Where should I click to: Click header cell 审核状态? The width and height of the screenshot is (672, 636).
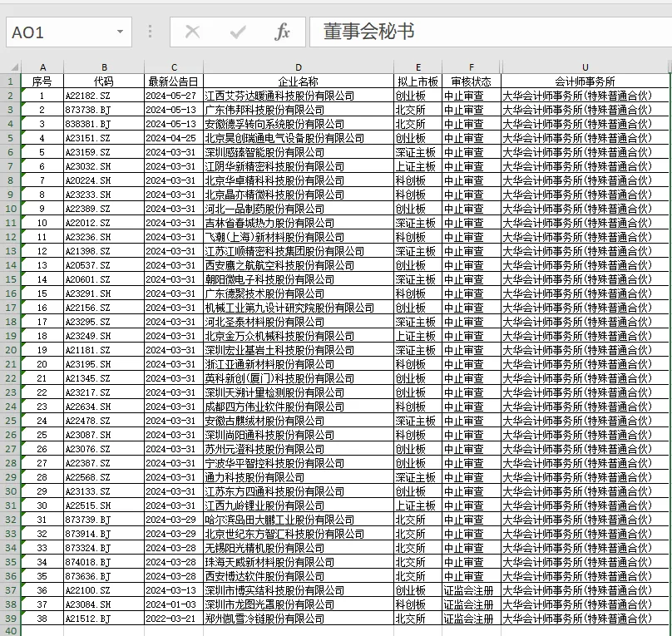point(472,81)
